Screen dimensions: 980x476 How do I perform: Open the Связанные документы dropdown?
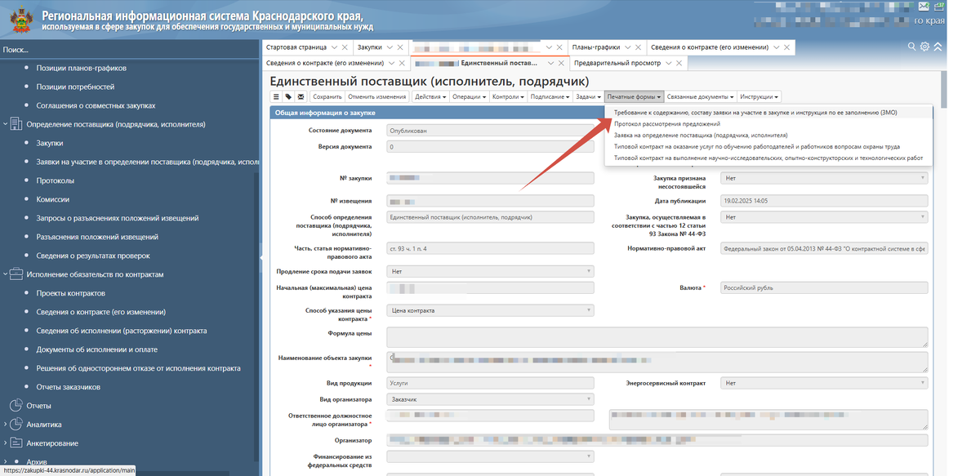click(x=701, y=96)
